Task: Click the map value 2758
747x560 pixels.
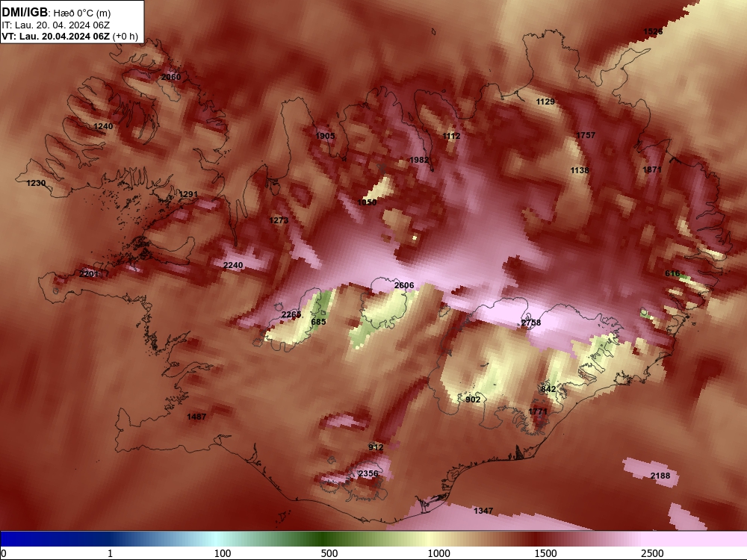Action: [x=530, y=323]
